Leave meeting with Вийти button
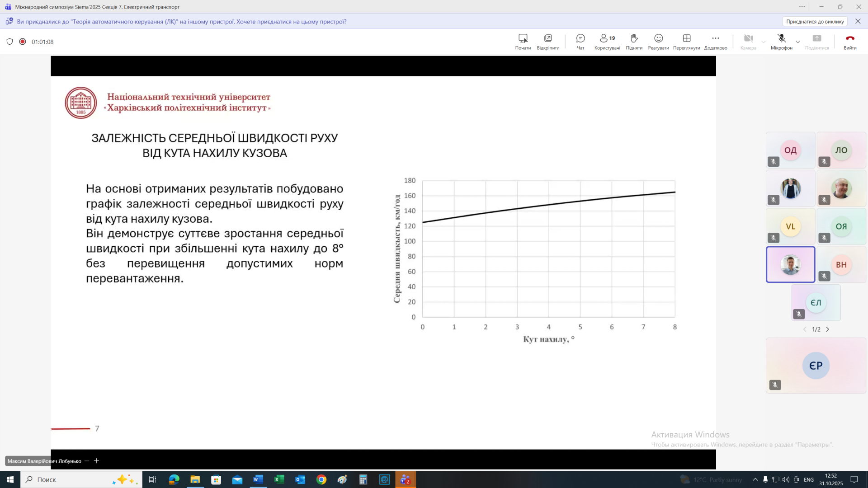The width and height of the screenshot is (868, 488). click(850, 41)
